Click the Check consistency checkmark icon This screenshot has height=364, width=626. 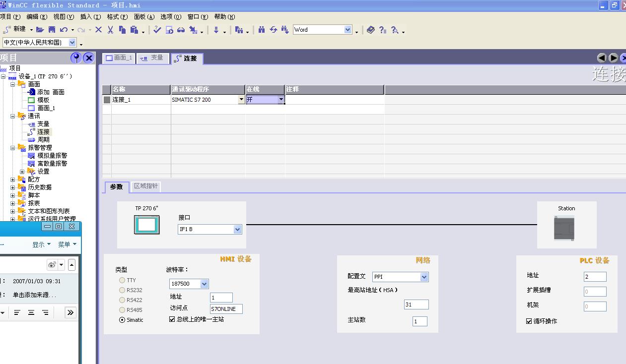[157, 30]
